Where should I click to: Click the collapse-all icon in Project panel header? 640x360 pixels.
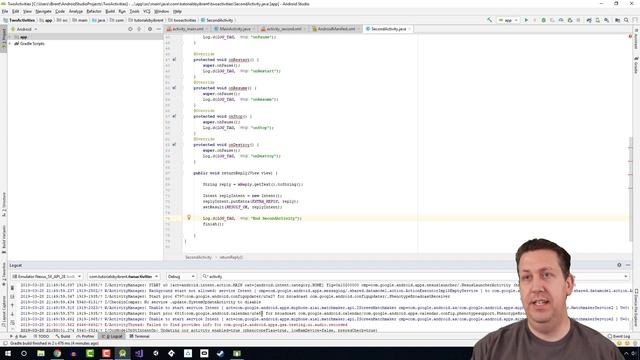click(x=139, y=29)
